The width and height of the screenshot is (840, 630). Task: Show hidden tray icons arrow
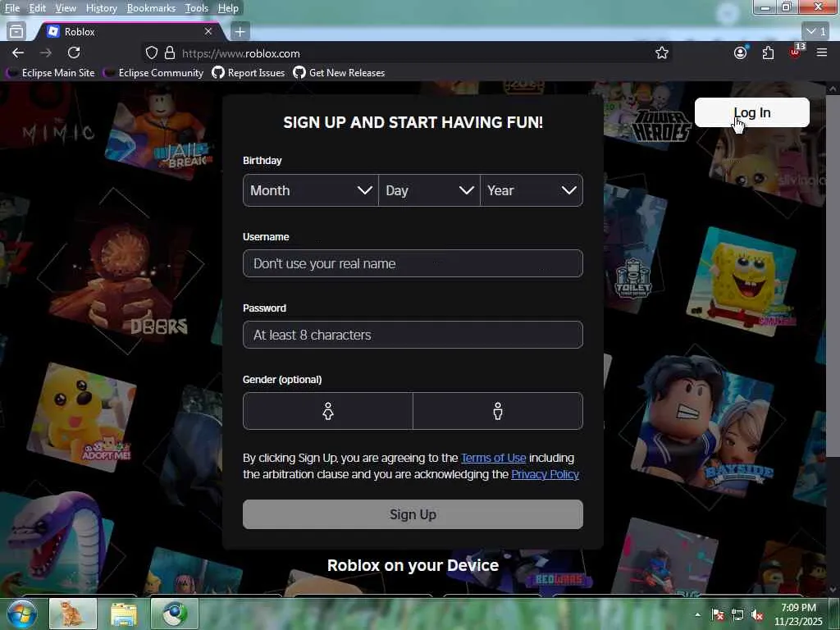[x=697, y=614]
